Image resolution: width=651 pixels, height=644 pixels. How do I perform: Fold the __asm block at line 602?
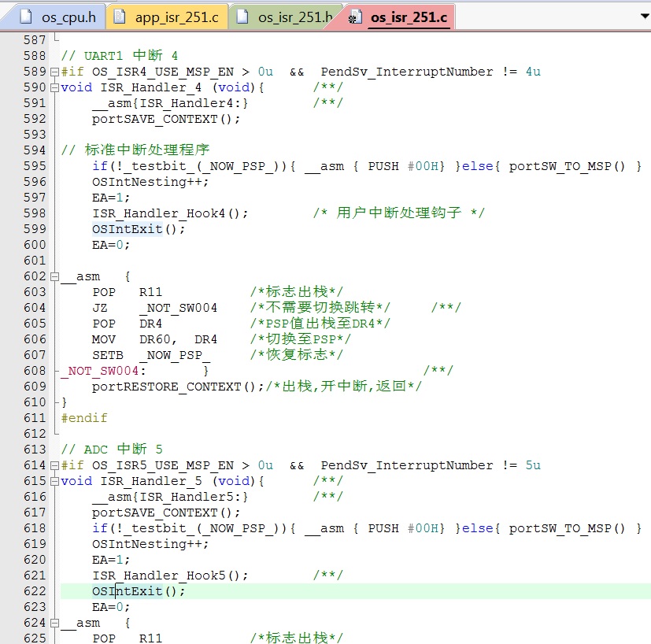point(55,276)
